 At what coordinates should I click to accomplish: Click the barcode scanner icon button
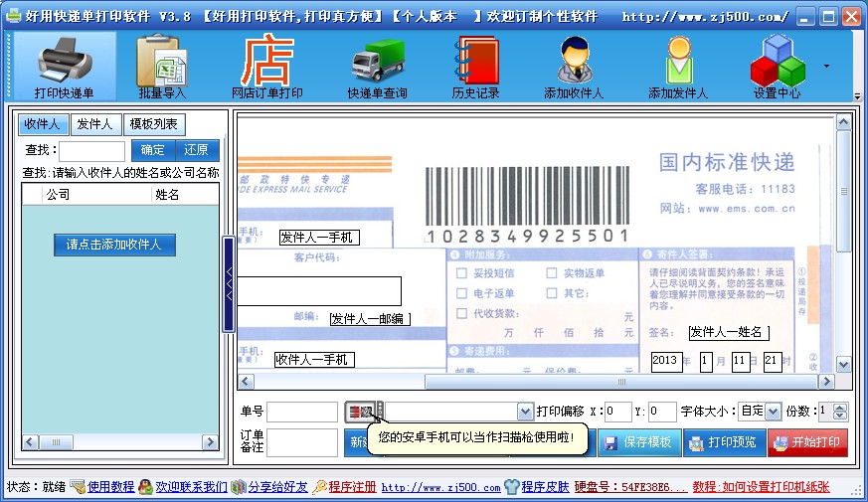[360, 412]
